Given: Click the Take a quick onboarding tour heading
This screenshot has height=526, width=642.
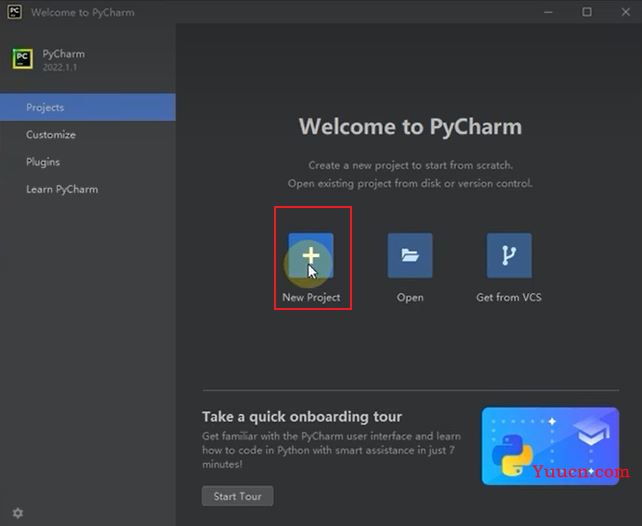Looking at the screenshot, I should coord(302,417).
